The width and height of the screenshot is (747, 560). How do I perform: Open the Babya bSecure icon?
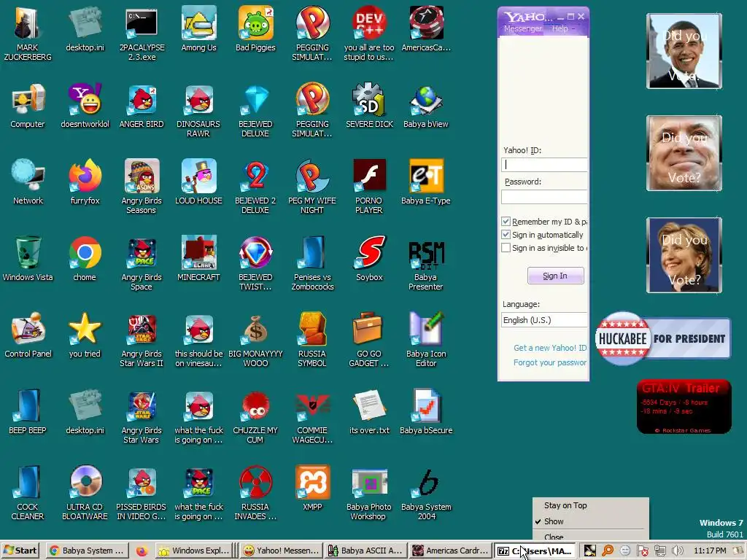tap(426, 412)
